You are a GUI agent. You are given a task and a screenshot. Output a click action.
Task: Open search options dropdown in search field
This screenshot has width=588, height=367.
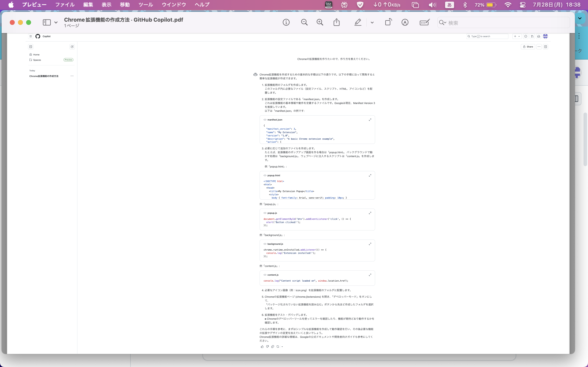tap(443, 23)
